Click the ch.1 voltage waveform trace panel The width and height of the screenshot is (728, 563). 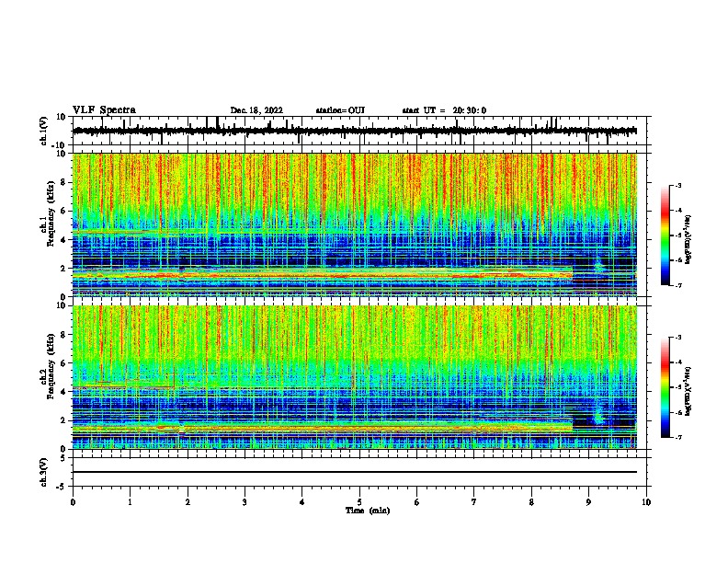click(x=359, y=131)
